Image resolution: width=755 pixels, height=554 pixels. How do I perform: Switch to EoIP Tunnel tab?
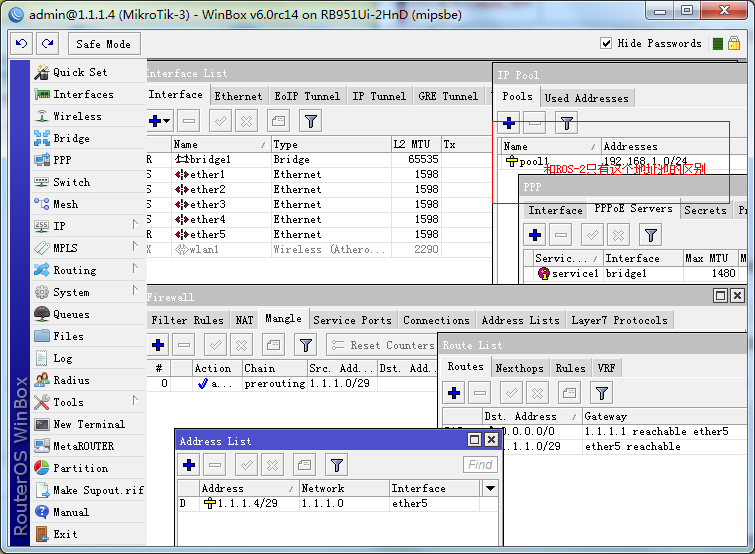(307, 96)
